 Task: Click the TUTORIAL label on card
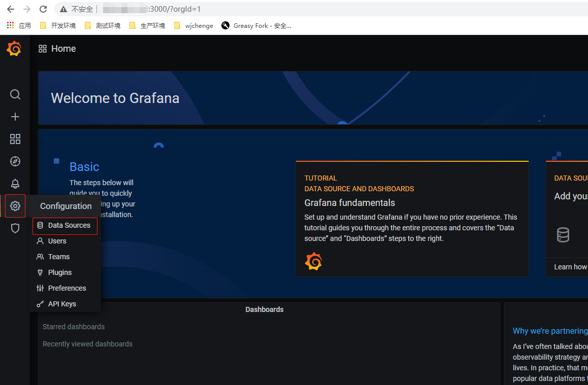pyautogui.click(x=320, y=178)
